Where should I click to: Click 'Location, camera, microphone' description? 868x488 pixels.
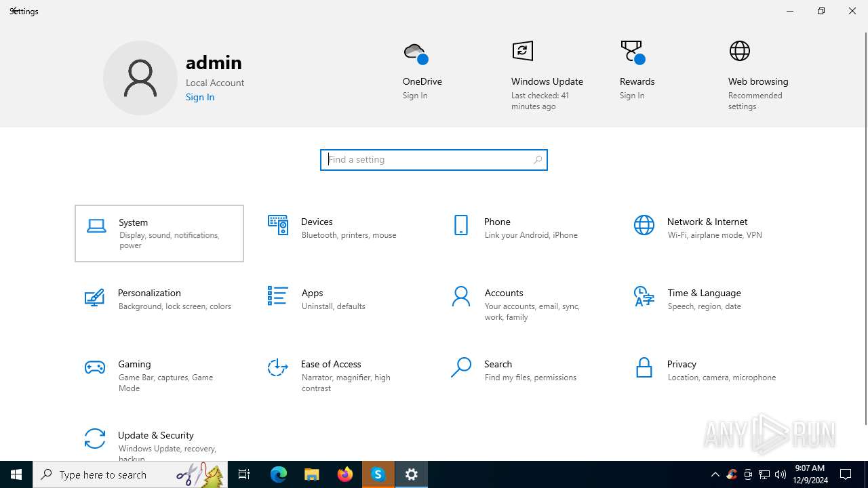722,378
